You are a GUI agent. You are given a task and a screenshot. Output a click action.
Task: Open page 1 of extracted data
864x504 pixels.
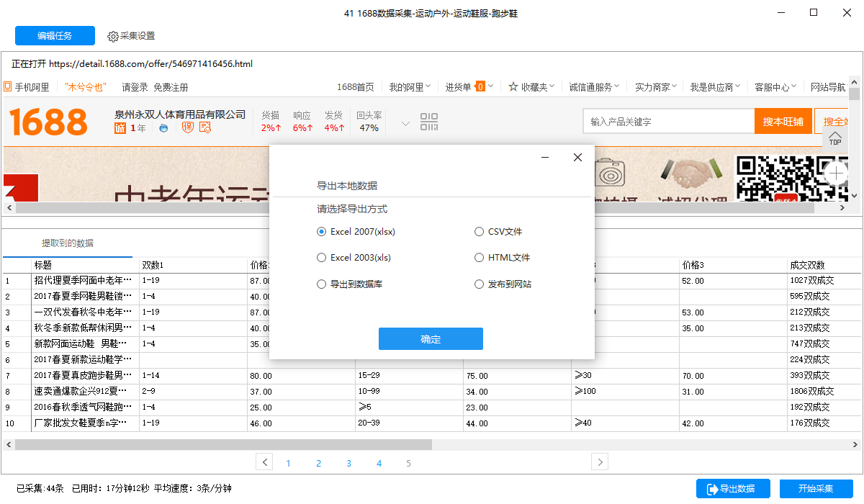(288, 463)
